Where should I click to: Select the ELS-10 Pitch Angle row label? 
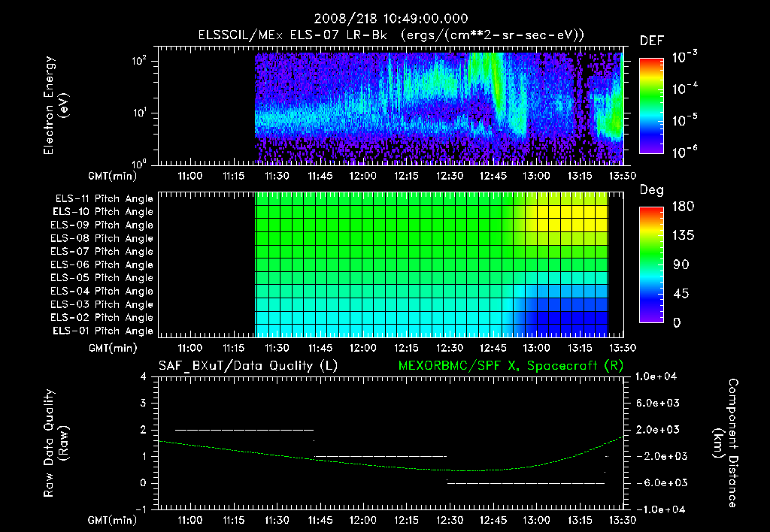pos(103,212)
